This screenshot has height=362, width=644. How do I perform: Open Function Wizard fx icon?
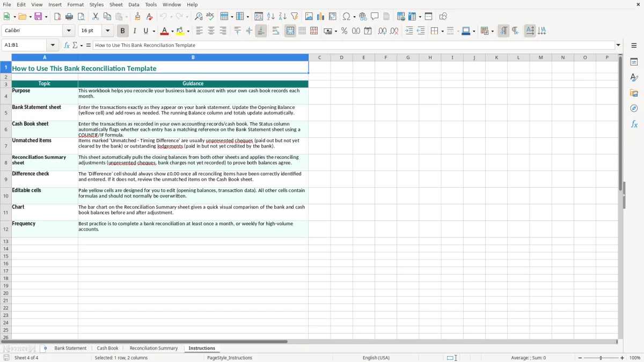point(67,45)
